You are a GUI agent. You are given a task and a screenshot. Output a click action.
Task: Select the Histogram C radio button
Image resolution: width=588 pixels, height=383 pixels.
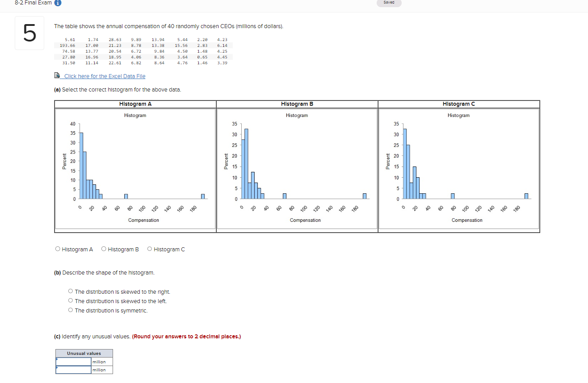[150, 249]
